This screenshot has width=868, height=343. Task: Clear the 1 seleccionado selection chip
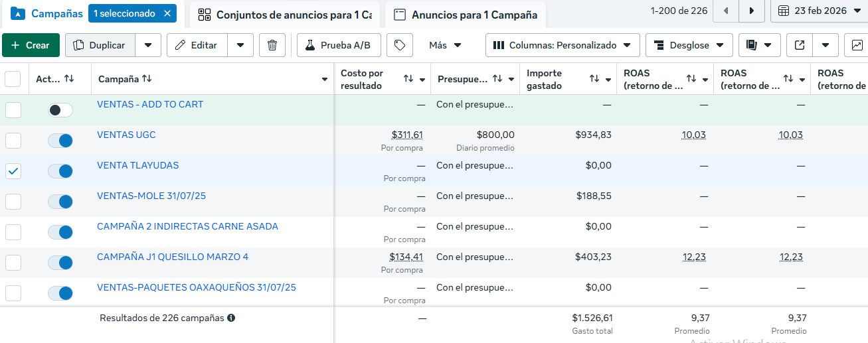pos(167,13)
